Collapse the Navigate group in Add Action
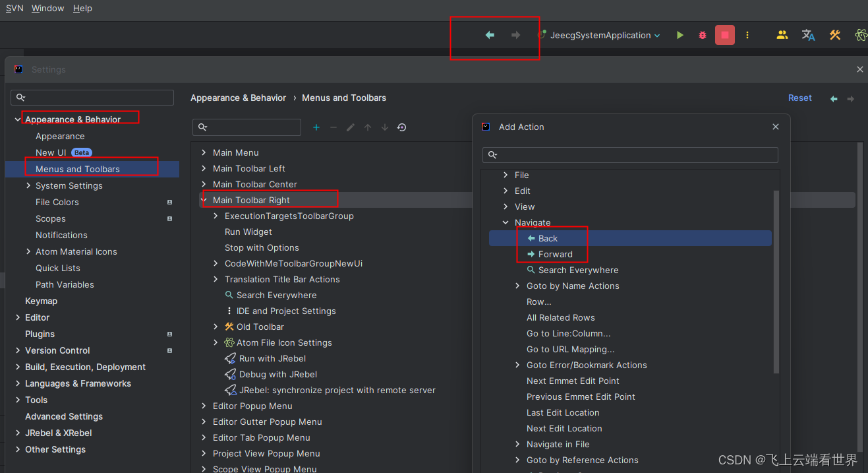This screenshot has width=868, height=473. [506, 222]
